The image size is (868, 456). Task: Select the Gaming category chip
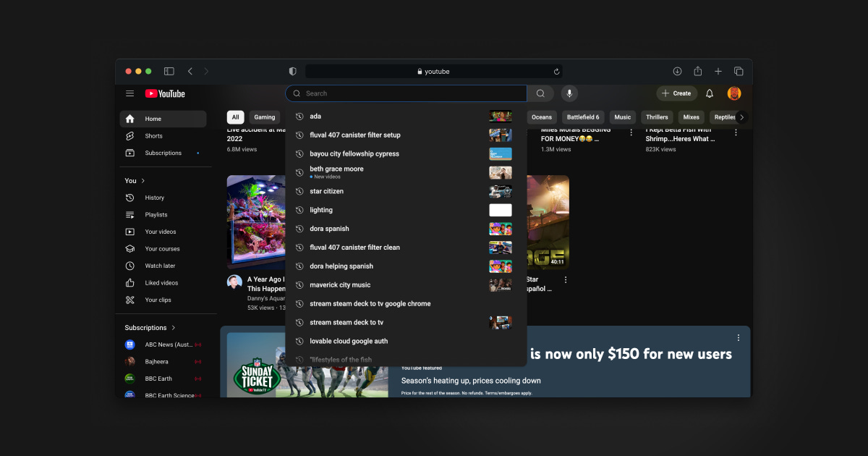click(x=265, y=117)
